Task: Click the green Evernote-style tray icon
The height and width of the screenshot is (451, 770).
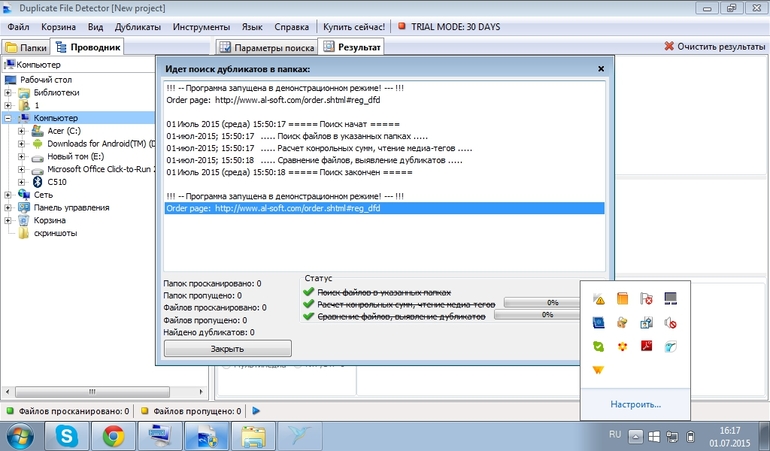Action: [599, 346]
